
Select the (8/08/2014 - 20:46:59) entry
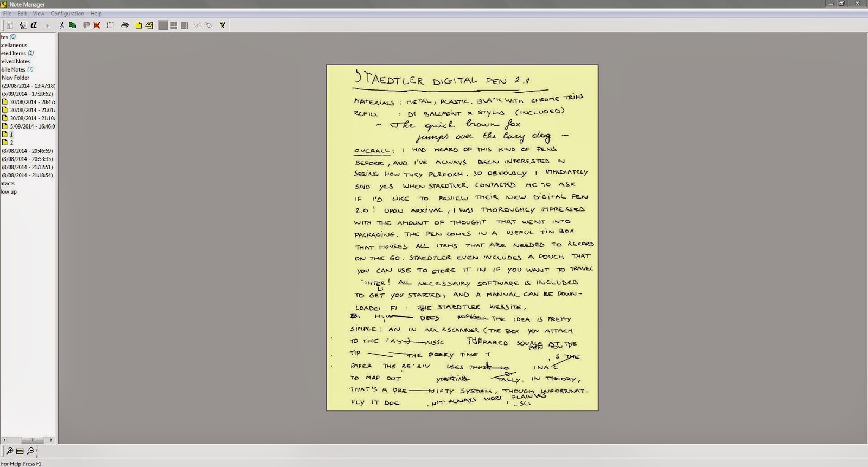click(27, 151)
